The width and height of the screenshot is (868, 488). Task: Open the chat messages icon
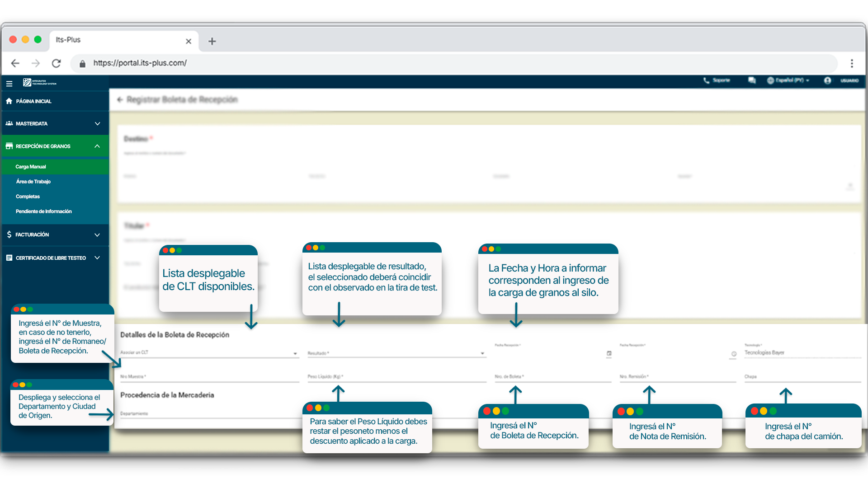(752, 80)
